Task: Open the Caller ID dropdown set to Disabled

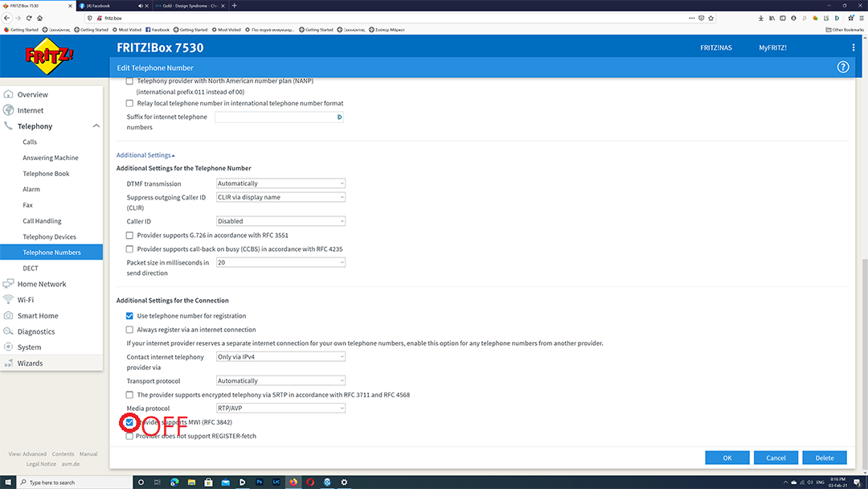Action: coord(280,221)
